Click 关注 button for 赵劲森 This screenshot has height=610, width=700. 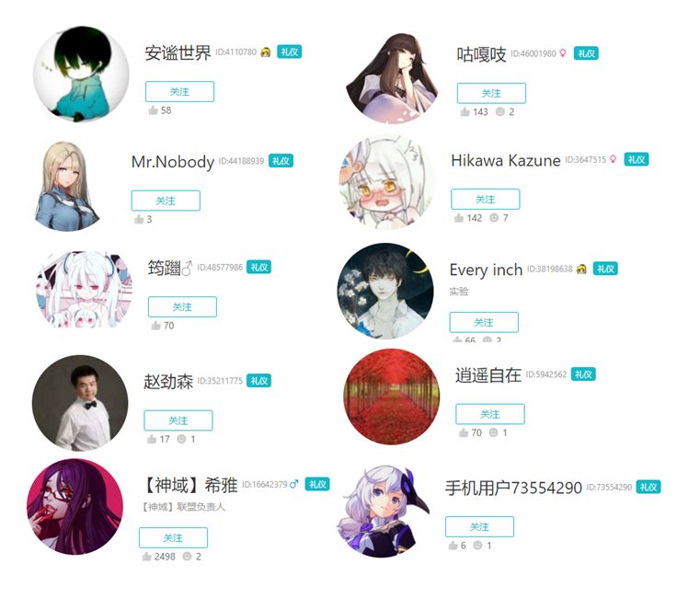click(178, 420)
